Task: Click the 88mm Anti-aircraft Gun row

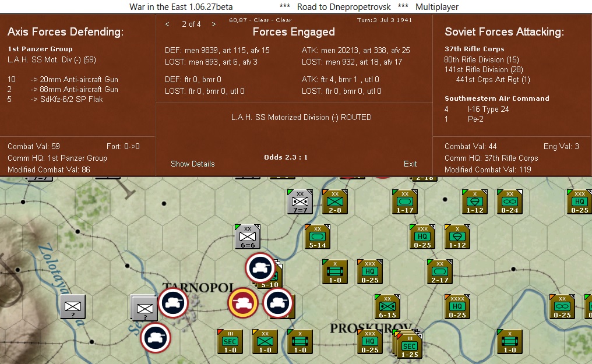Action: click(x=63, y=89)
